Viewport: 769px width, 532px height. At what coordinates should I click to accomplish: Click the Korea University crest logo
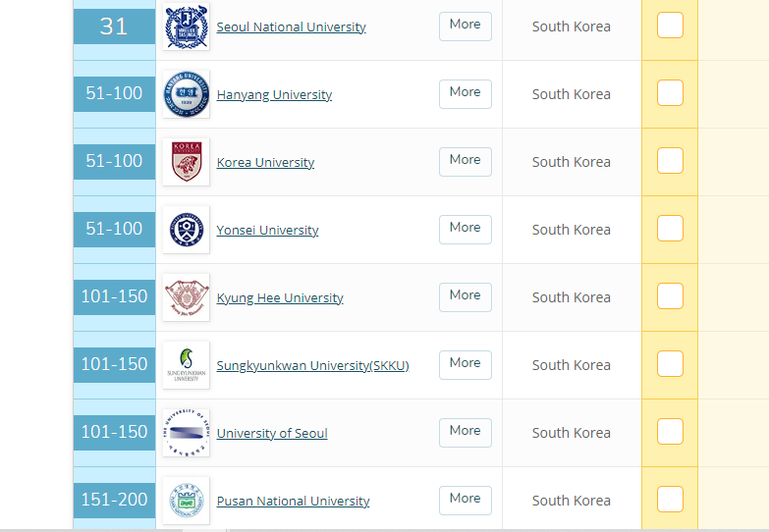186,161
